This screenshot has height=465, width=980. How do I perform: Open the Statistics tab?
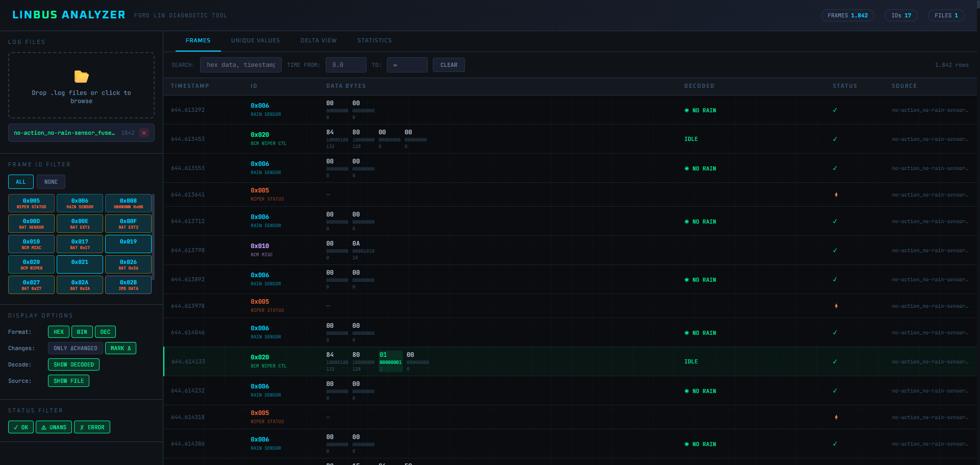tap(374, 41)
